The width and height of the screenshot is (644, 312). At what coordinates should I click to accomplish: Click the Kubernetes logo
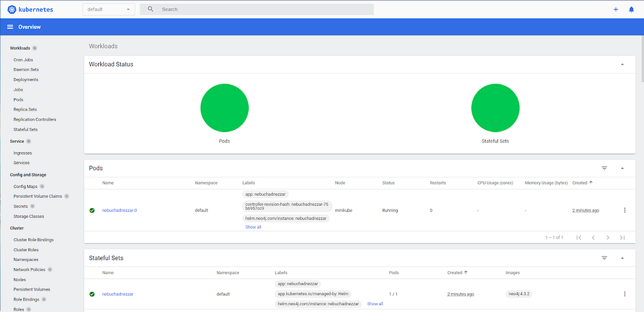(30, 9)
